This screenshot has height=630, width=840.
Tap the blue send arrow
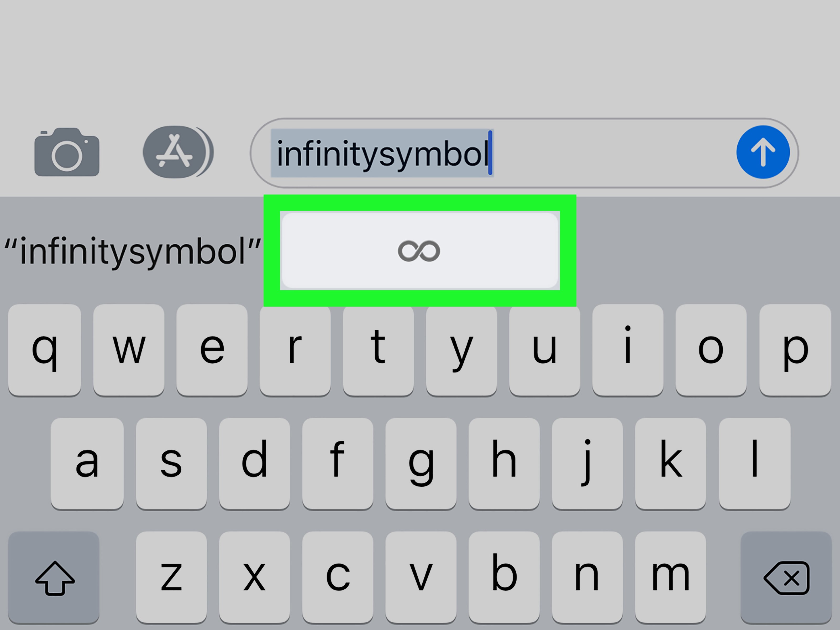[x=763, y=152]
